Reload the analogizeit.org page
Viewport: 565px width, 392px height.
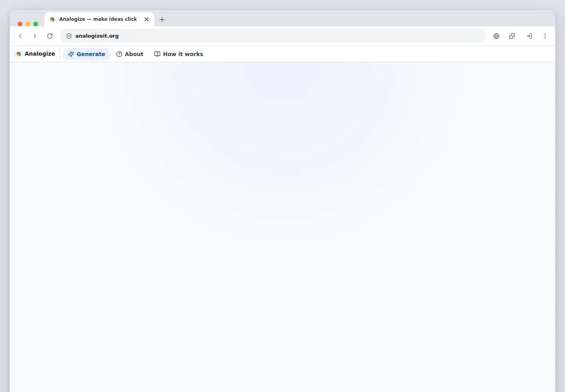tap(50, 36)
